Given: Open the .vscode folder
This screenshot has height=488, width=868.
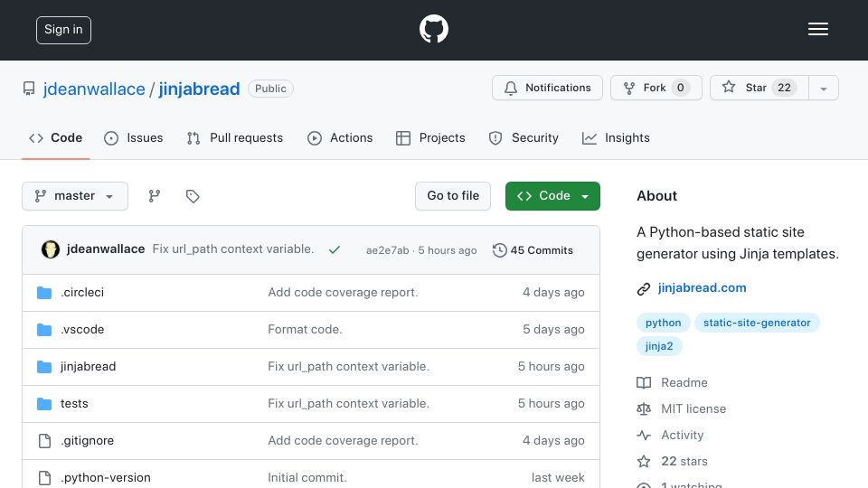Looking at the screenshot, I should click(x=82, y=329).
